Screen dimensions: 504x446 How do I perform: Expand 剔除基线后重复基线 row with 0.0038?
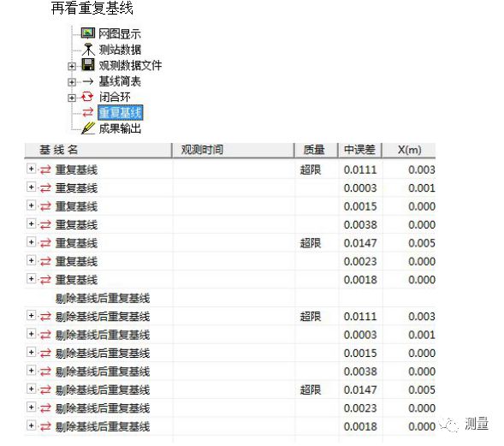[31, 371]
